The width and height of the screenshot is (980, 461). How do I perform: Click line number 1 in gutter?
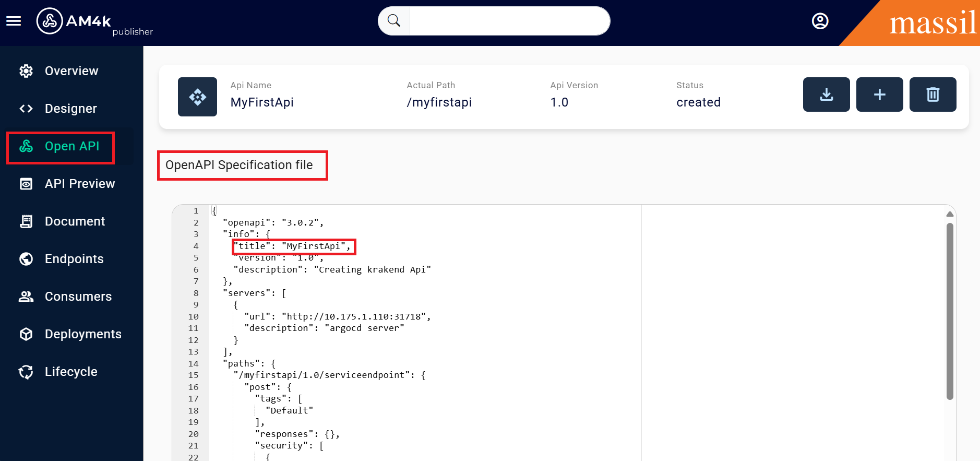[x=196, y=211]
